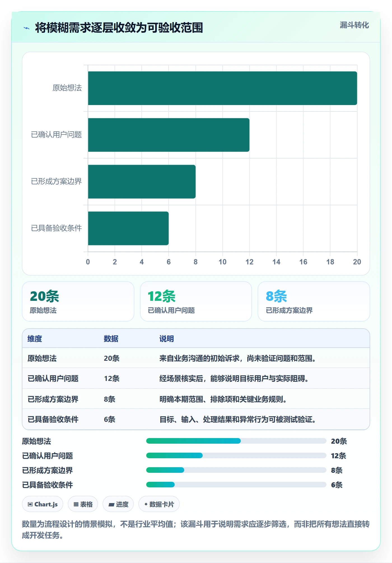
Task: Click the 进度 tag chip
Action: click(118, 504)
